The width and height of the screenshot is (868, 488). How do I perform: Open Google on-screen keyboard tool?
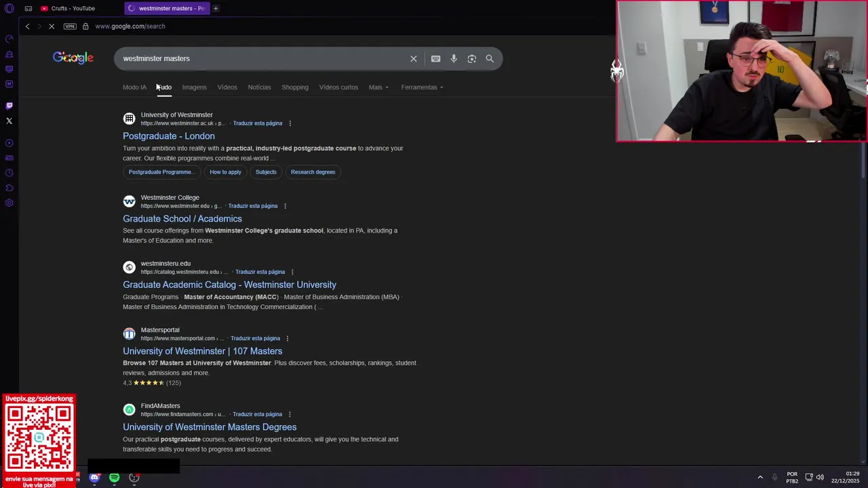coord(435,58)
